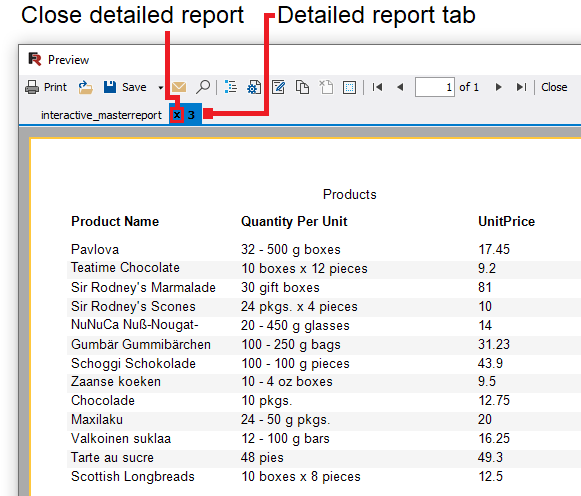Click the design page grid icon
The image size is (581, 496).
pyautogui.click(x=349, y=87)
